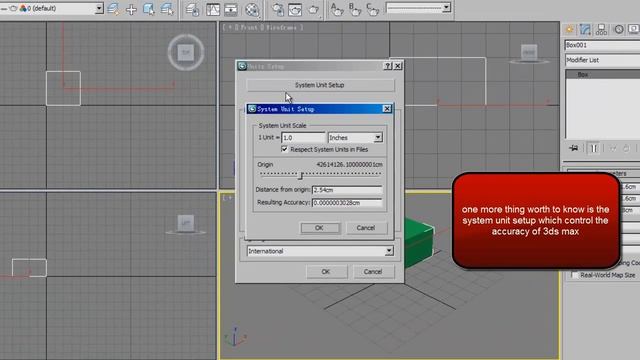Switch to the Display command panel tab
Image resolution: width=640 pixels, height=360 pixels.
pos(633,29)
